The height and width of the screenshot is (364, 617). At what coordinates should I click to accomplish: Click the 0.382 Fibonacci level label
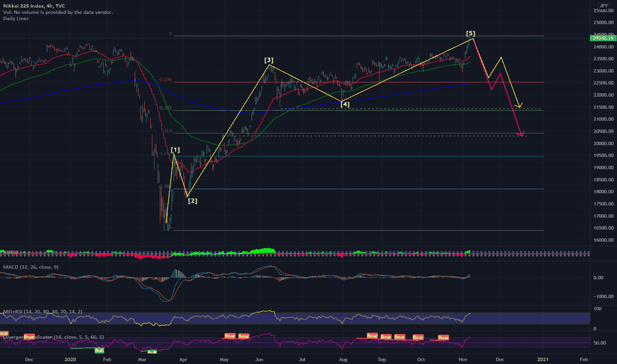[166, 108]
